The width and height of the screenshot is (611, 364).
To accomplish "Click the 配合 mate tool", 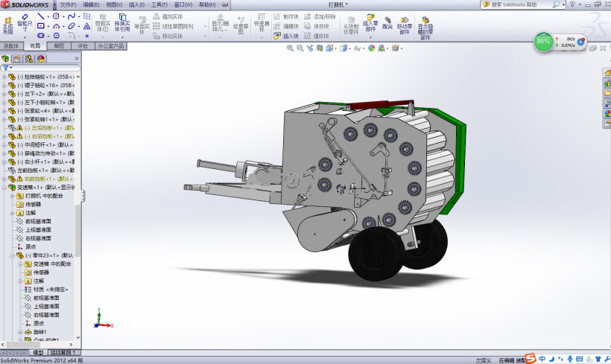I will 387,22.
